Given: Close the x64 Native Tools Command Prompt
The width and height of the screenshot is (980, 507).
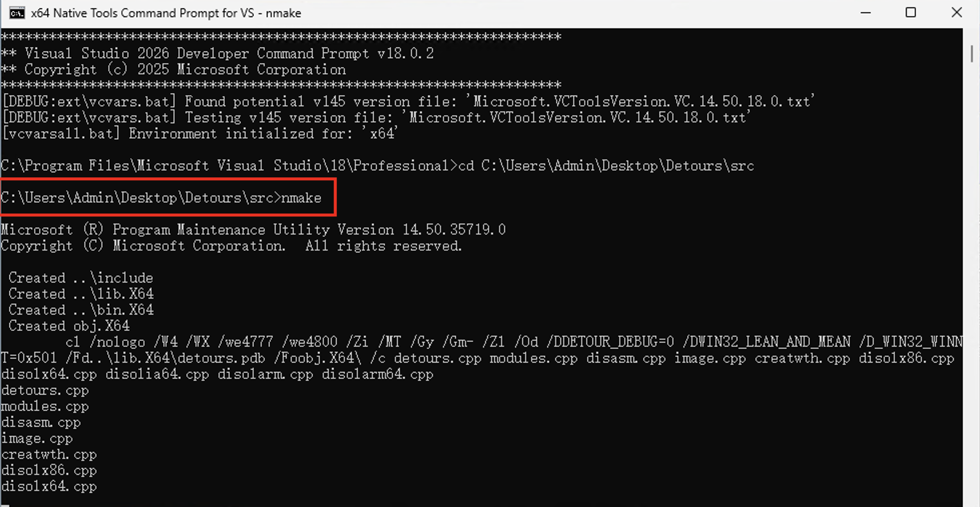Looking at the screenshot, I should point(956,13).
